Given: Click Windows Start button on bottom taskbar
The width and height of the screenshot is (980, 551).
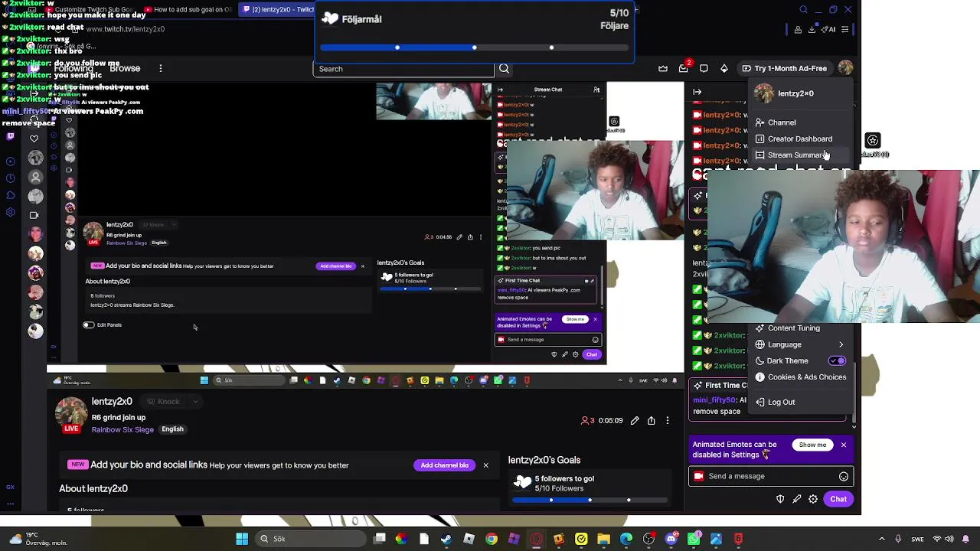Looking at the screenshot, I should tap(242, 539).
